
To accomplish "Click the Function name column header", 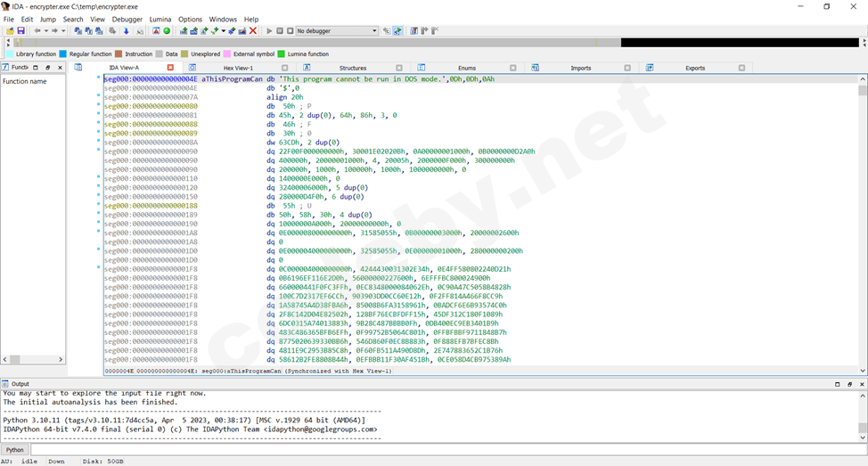I will tap(24, 81).
